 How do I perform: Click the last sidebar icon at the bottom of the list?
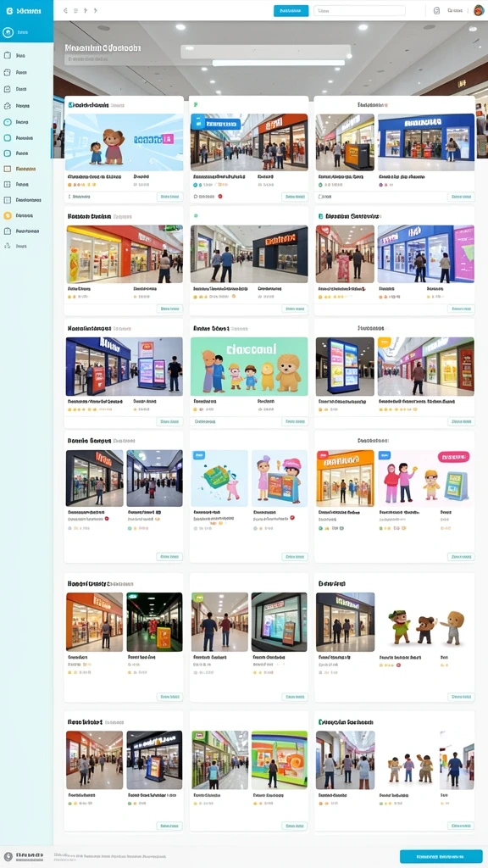[x=7, y=246]
